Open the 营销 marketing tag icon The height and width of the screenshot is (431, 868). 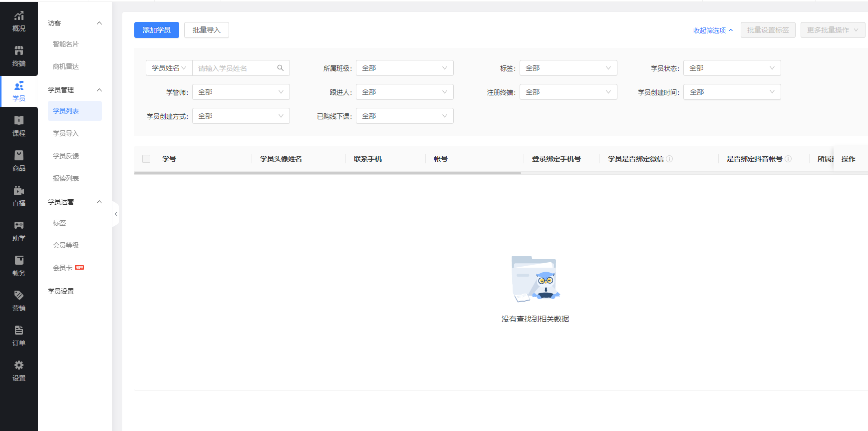(x=19, y=296)
